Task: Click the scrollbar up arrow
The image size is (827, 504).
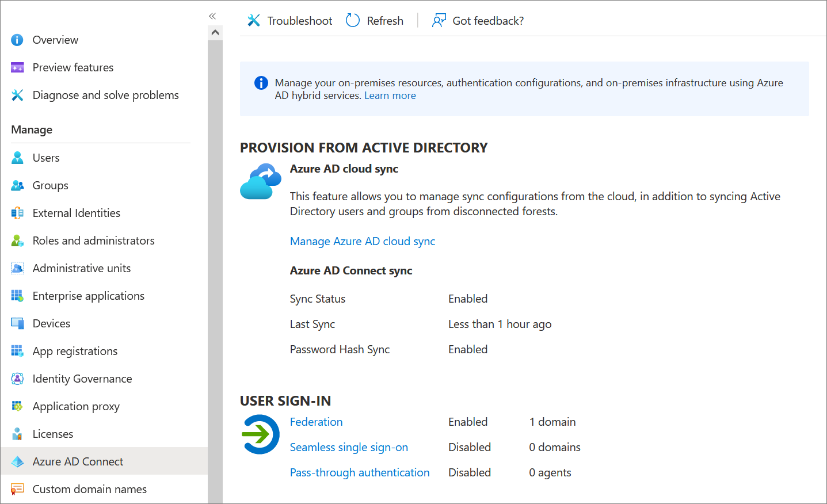Action: (x=215, y=32)
